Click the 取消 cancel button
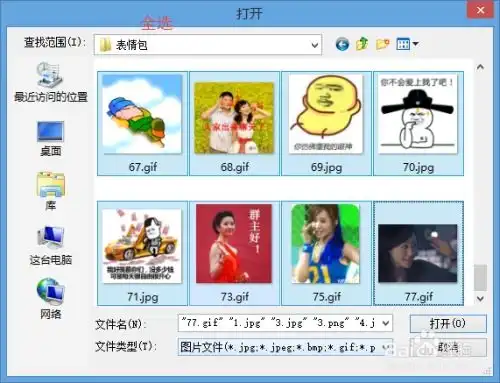500x383 pixels. click(448, 348)
